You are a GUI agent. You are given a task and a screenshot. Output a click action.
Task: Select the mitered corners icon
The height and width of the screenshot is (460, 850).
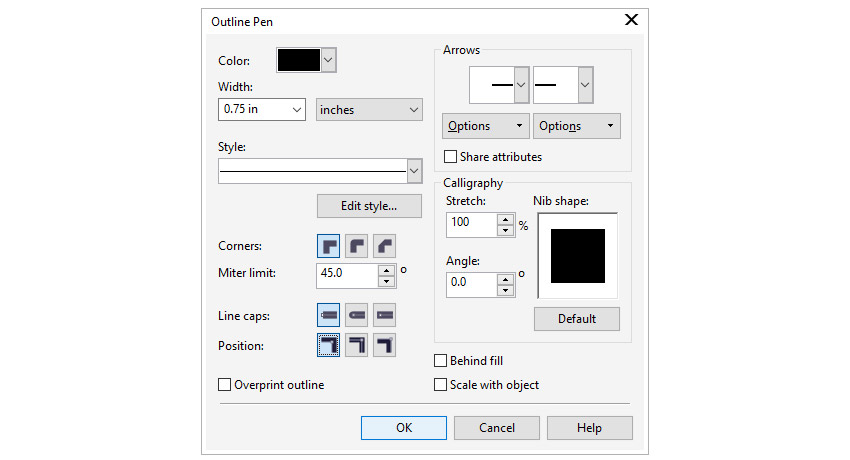click(328, 246)
